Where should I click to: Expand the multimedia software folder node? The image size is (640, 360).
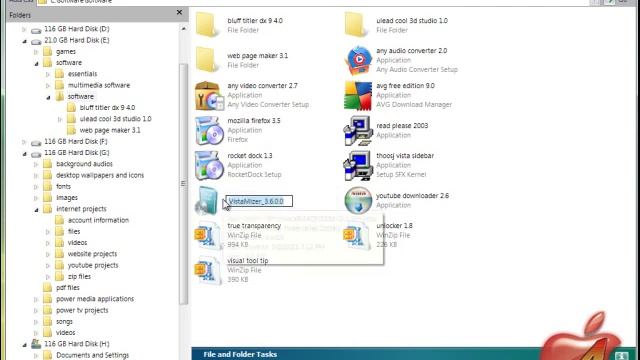[x=48, y=86]
